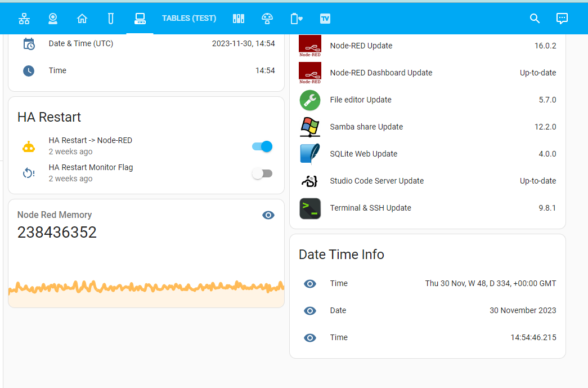Go to the home view tab
Viewport: 588px width, 388px height.
click(x=82, y=19)
